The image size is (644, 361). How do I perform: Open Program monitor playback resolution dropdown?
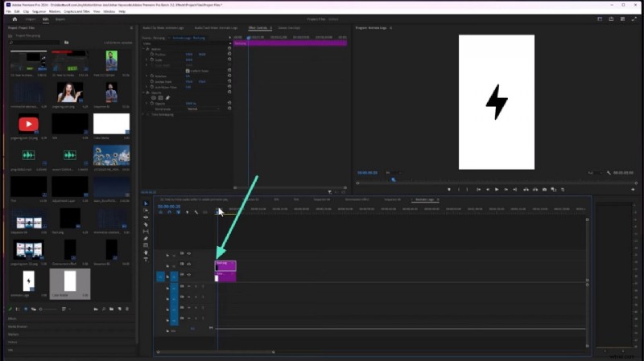click(594, 173)
